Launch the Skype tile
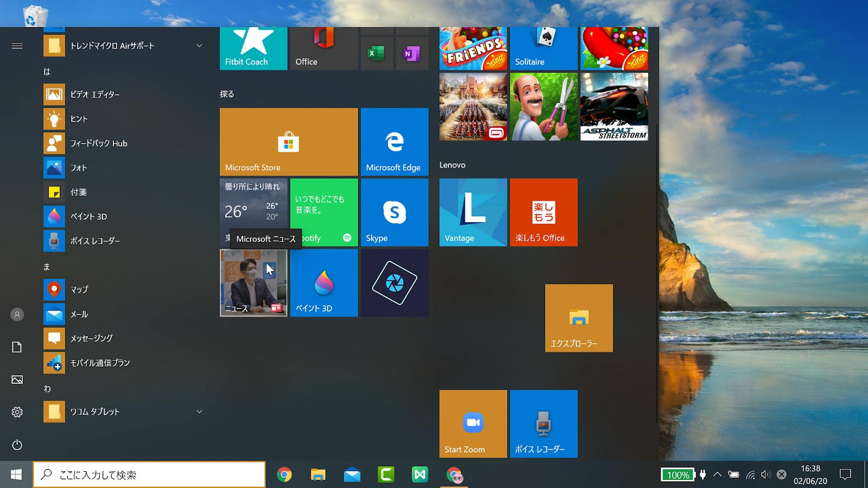Screen dimensions: 868x488 pyautogui.click(x=394, y=213)
